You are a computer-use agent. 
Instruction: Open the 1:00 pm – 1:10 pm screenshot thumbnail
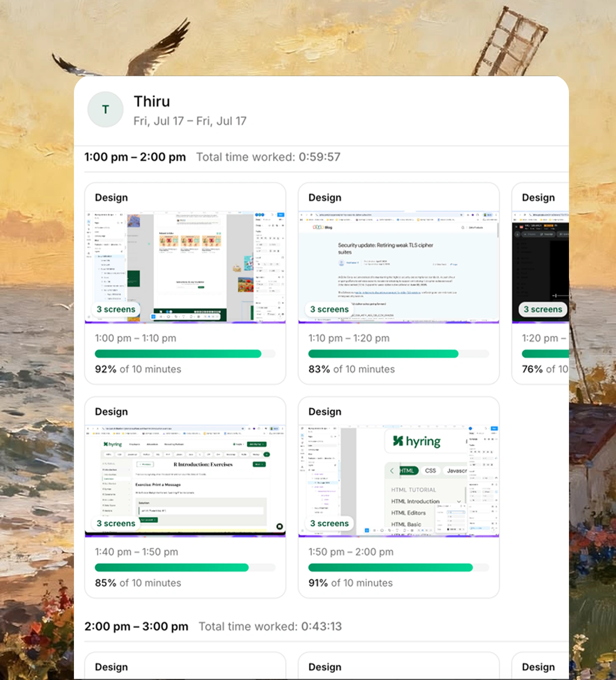185,267
